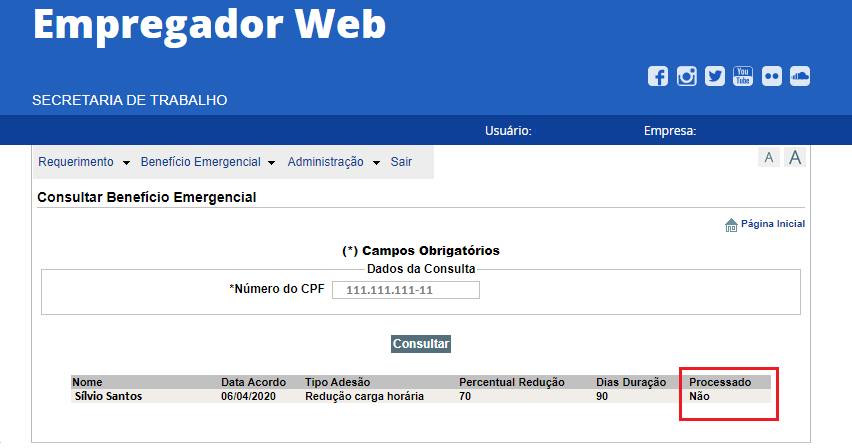852x448 pixels.
Task: Click the Consultar Benefício Emergencial heading
Action: click(x=147, y=197)
